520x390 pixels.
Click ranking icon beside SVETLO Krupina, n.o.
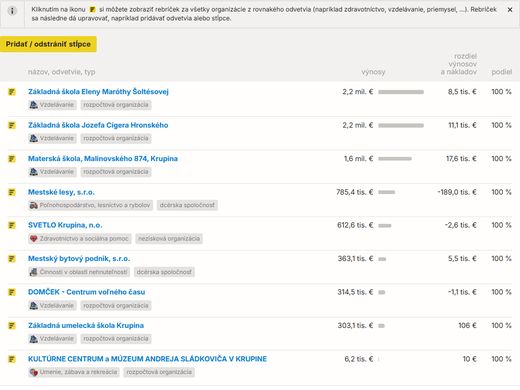click(x=12, y=225)
